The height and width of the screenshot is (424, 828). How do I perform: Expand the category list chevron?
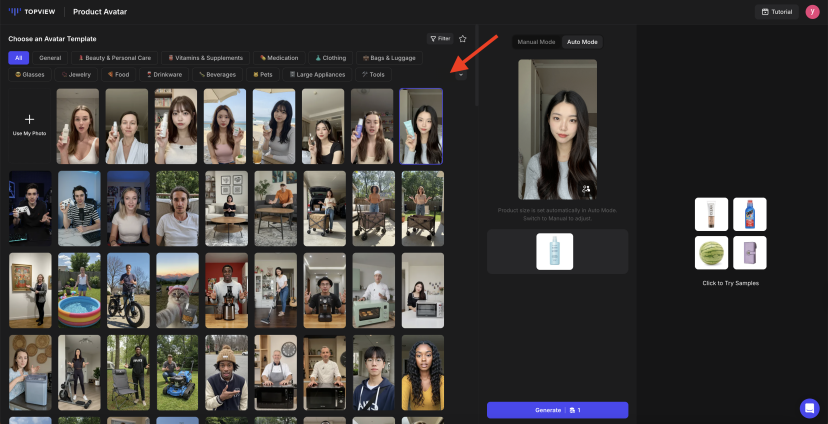tap(461, 74)
